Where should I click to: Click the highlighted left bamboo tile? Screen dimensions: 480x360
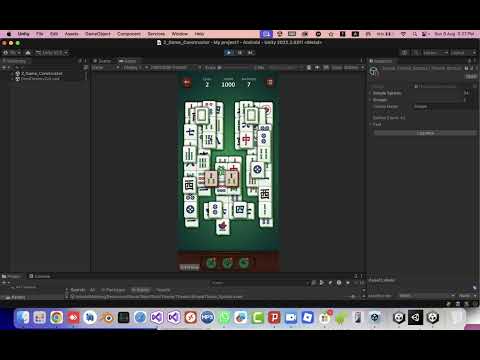pyautogui.click(x=211, y=178)
